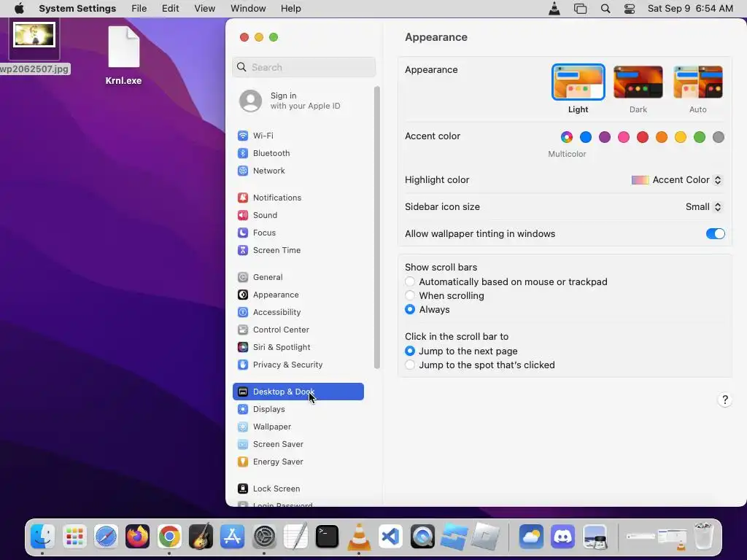The height and width of the screenshot is (560, 747).
Task: Open Energy Saver settings
Action: 298,462
